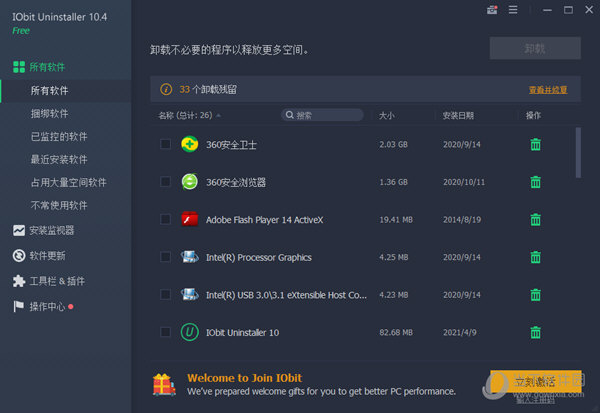Image resolution: width=600 pixels, height=413 pixels.
Task: Click trash icon for Adobe Flash Player 14 ActiveX
Action: (x=535, y=220)
